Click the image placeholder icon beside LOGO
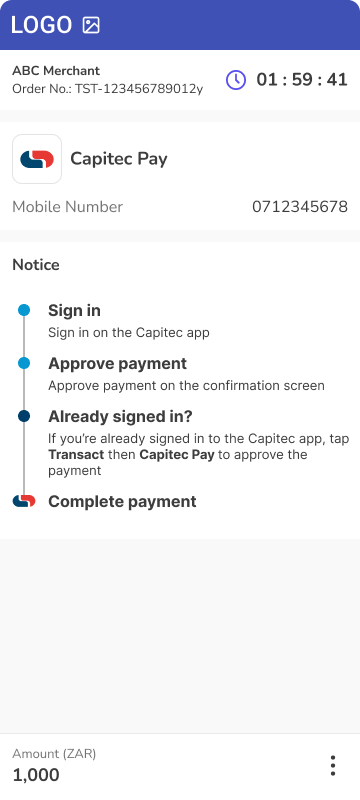 (91, 25)
